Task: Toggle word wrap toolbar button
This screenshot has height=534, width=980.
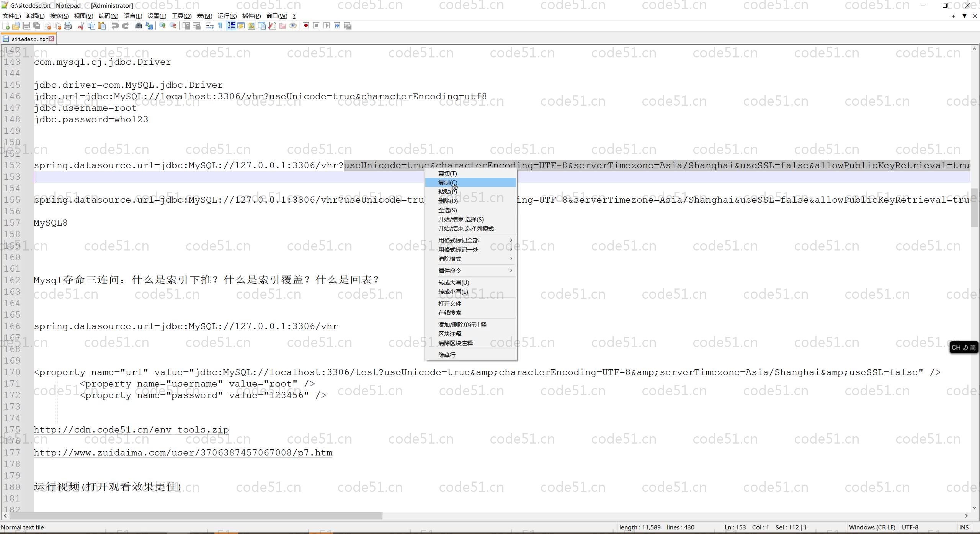Action: tap(210, 26)
